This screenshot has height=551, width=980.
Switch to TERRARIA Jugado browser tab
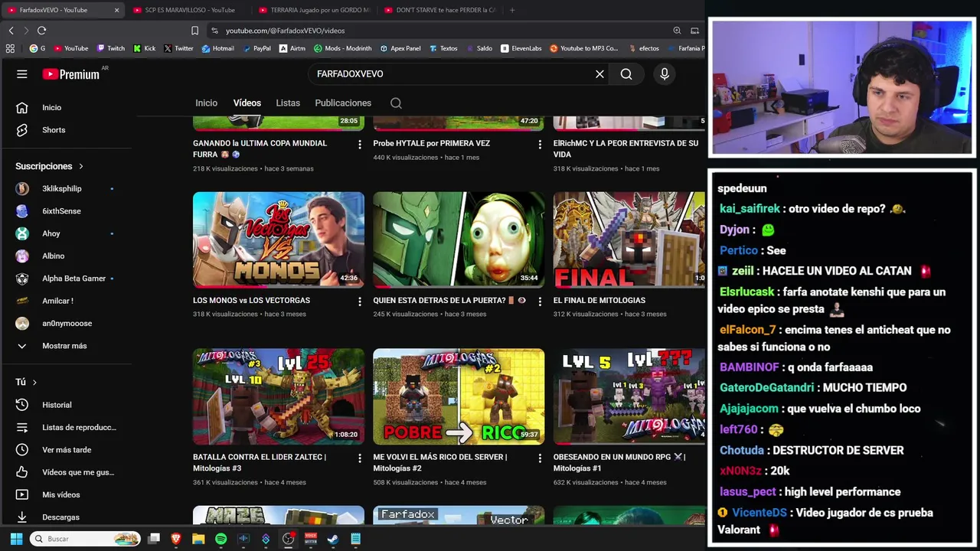pyautogui.click(x=314, y=10)
